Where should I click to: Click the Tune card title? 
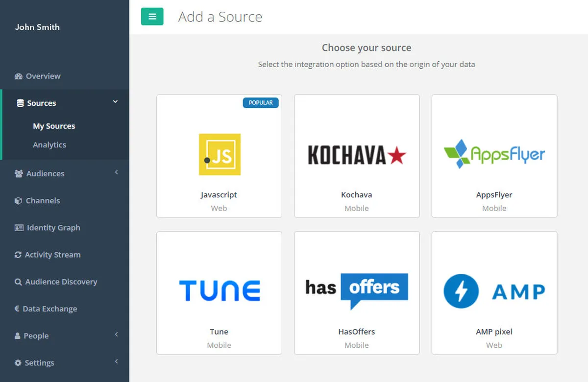point(219,332)
